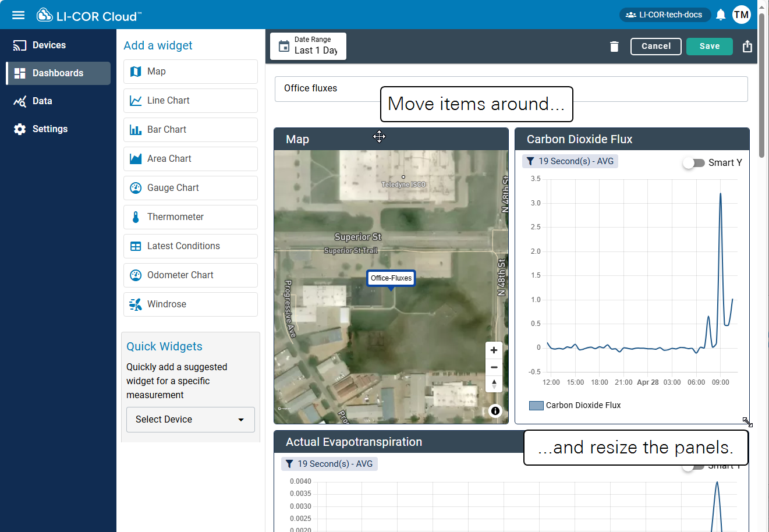Toggle the Carbon Dioxide Flux legend series
Screen dimensions: 769x532
coord(575,405)
